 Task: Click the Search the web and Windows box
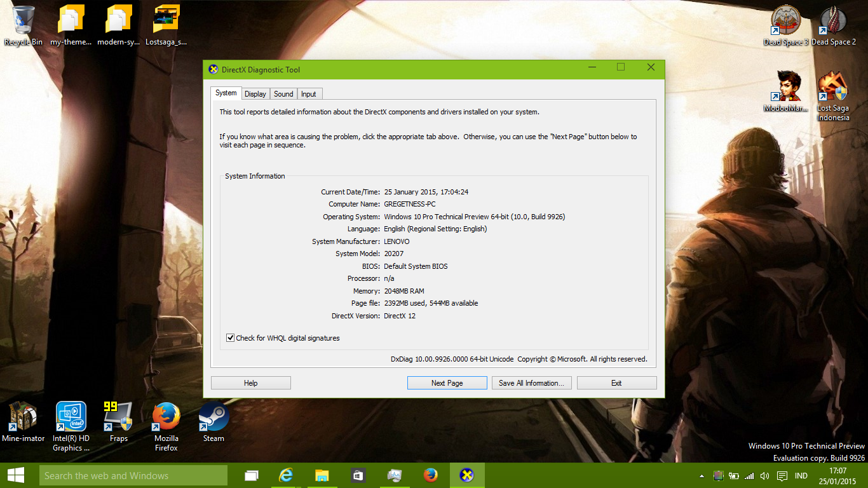133,475
